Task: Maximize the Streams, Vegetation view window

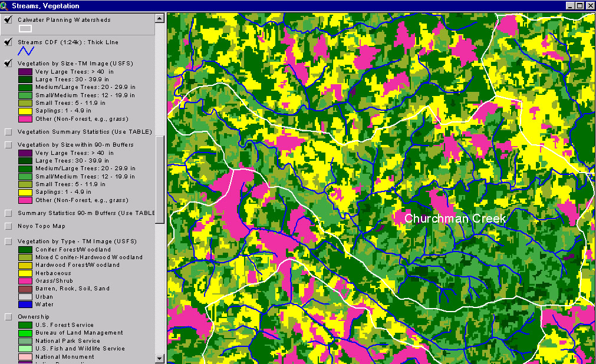Action: [579, 6]
